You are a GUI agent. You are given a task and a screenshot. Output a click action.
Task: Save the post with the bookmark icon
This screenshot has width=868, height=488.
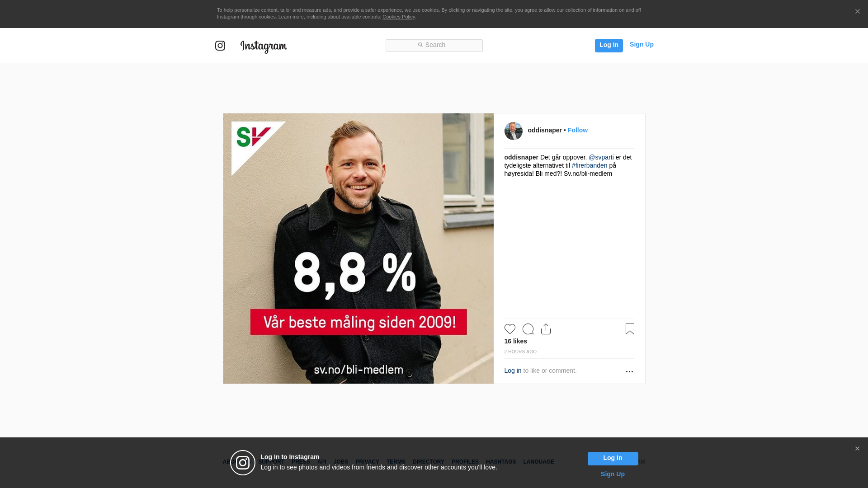630,329
